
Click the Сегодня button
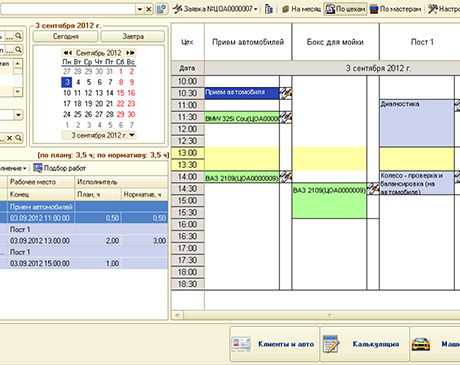click(66, 36)
